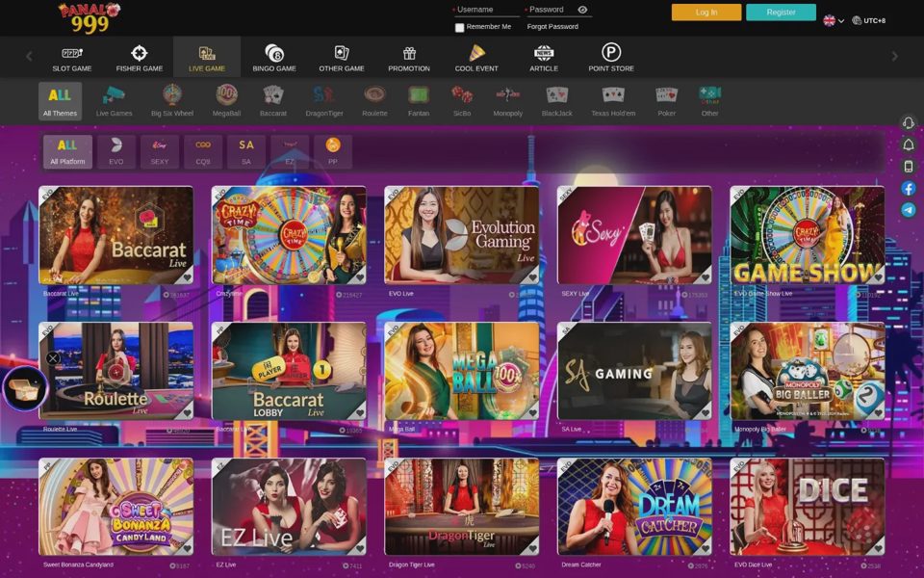Go to previous navigation categories arrow
Image resolution: width=924 pixels, height=578 pixels.
(29, 57)
